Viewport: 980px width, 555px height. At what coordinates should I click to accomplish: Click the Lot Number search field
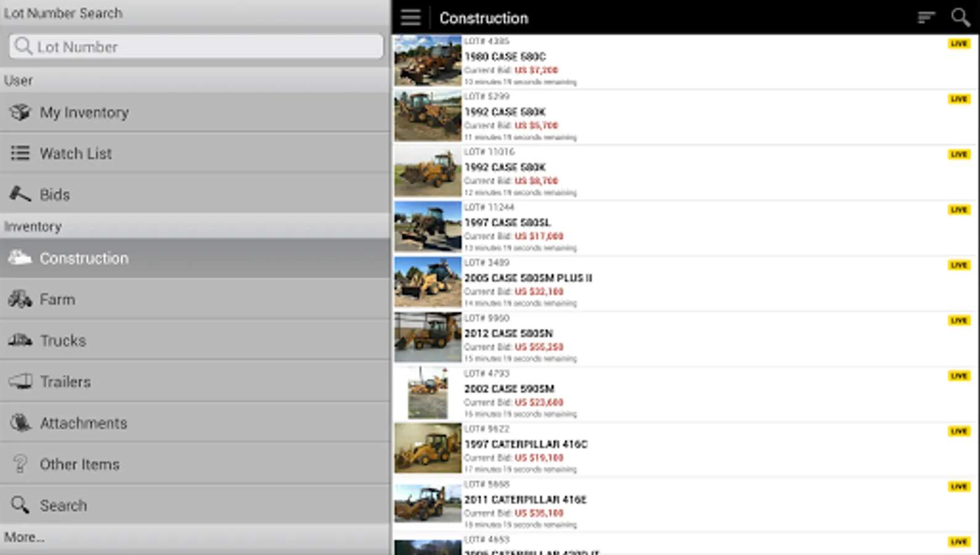(196, 47)
